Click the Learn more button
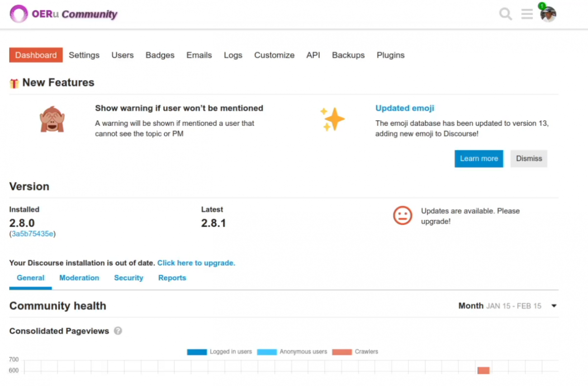The width and height of the screenshot is (588, 386). pyautogui.click(x=479, y=159)
